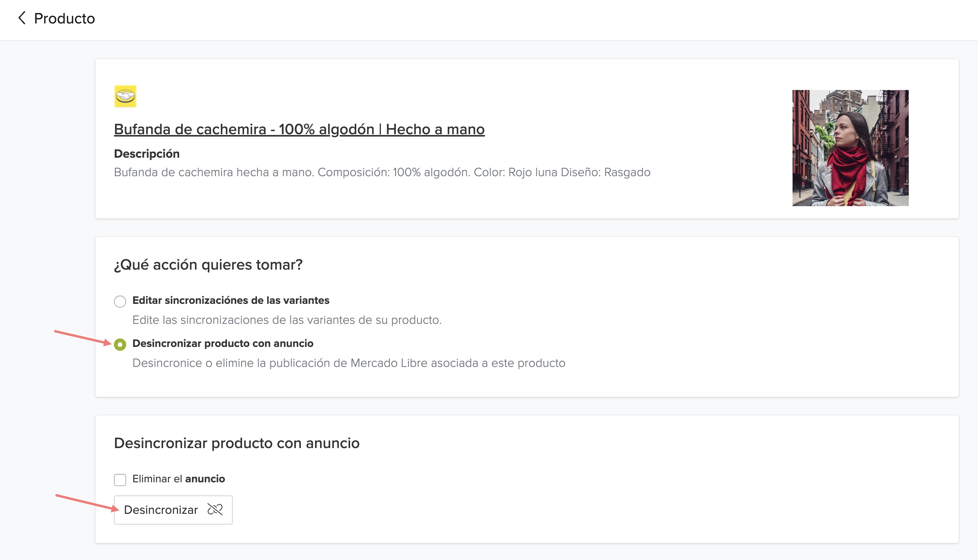Click the red arrow pointing to Desincronizar button
Screen dimensions: 978x560
[x=87, y=503]
